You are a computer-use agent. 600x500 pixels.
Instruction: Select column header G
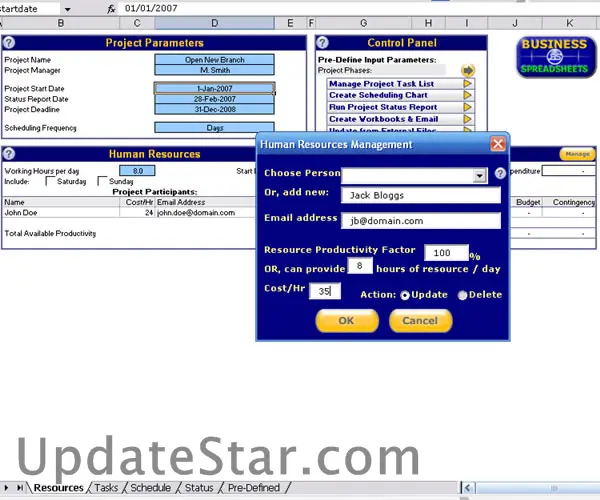click(x=363, y=23)
